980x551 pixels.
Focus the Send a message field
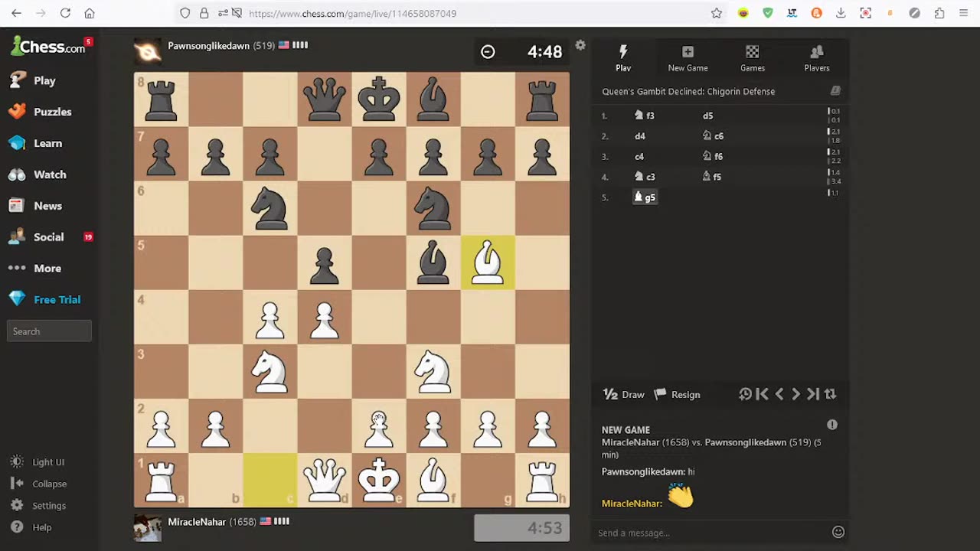click(x=712, y=533)
